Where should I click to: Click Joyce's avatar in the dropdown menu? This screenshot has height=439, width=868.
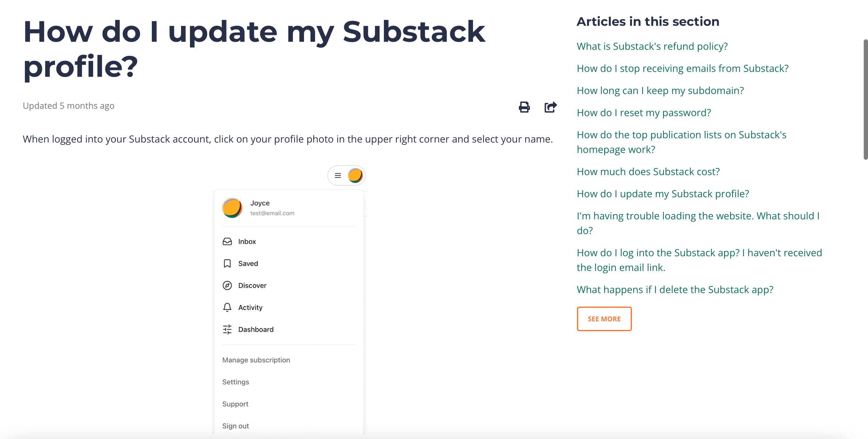tap(231, 208)
